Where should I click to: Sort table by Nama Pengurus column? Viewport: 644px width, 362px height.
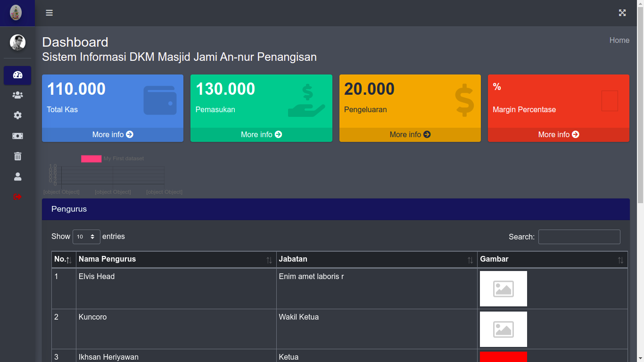(176, 259)
